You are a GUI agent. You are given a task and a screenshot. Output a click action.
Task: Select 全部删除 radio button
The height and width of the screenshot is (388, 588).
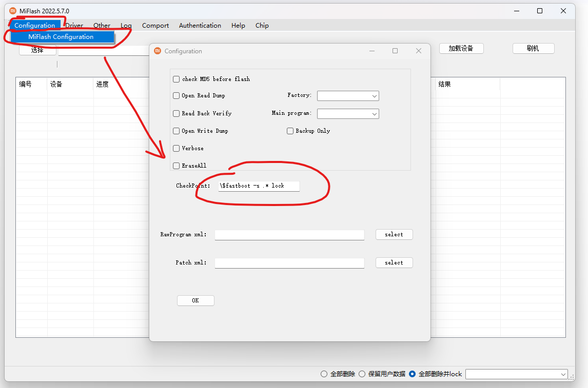324,374
